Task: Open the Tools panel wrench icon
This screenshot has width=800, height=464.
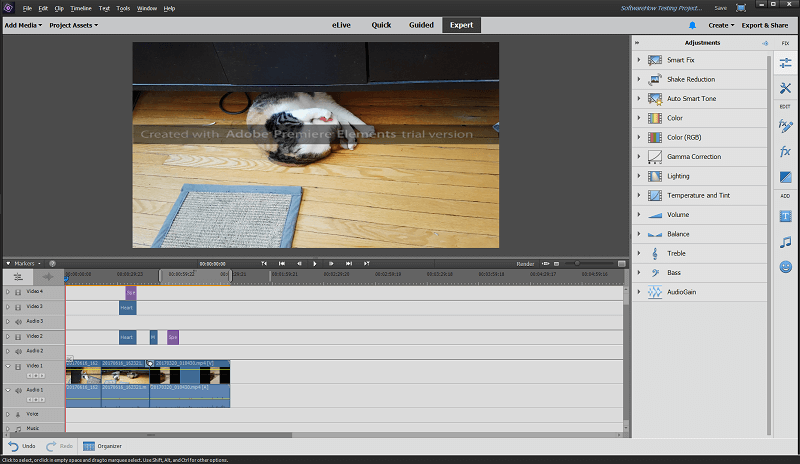Action: coord(785,88)
